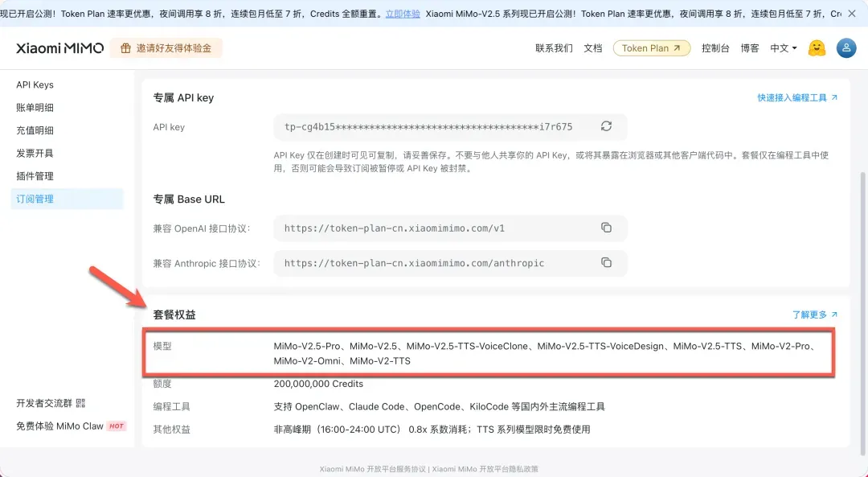This screenshot has width=868, height=477.
Task: Click the 专属 API key heading
Action: (183, 97)
